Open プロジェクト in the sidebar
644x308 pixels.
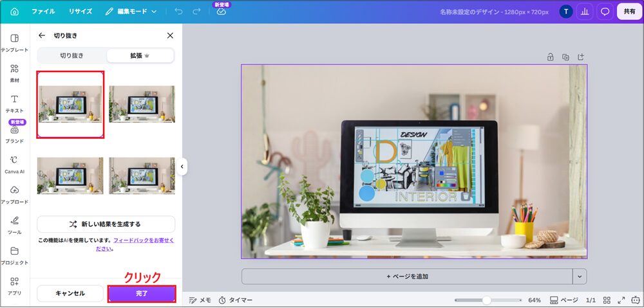14,255
